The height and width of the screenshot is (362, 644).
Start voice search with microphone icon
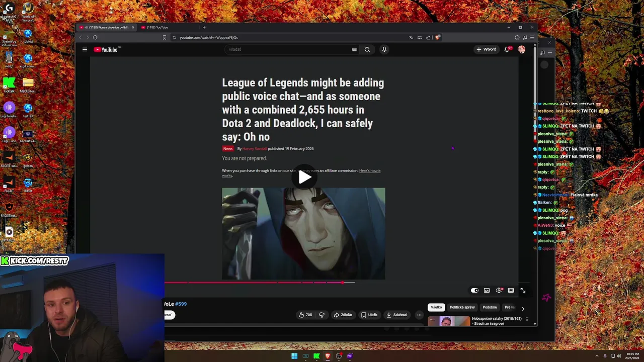384,49
